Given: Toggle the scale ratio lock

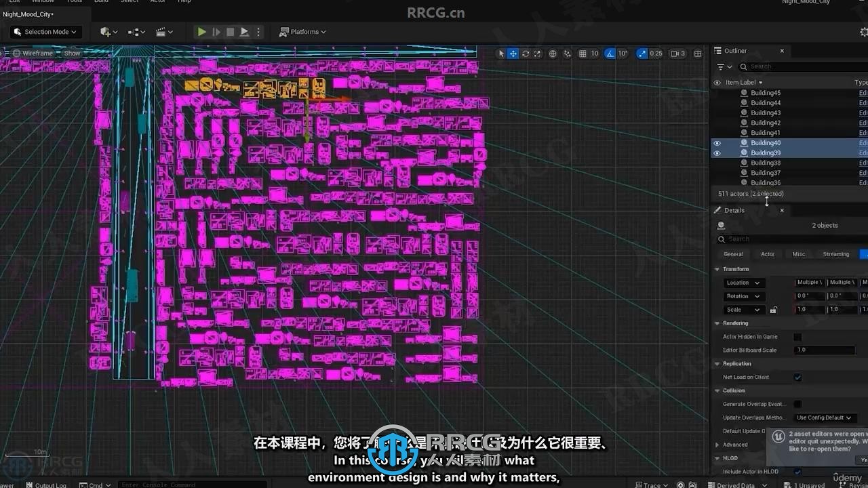Looking at the screenshot, I should [x=773, y=310].
